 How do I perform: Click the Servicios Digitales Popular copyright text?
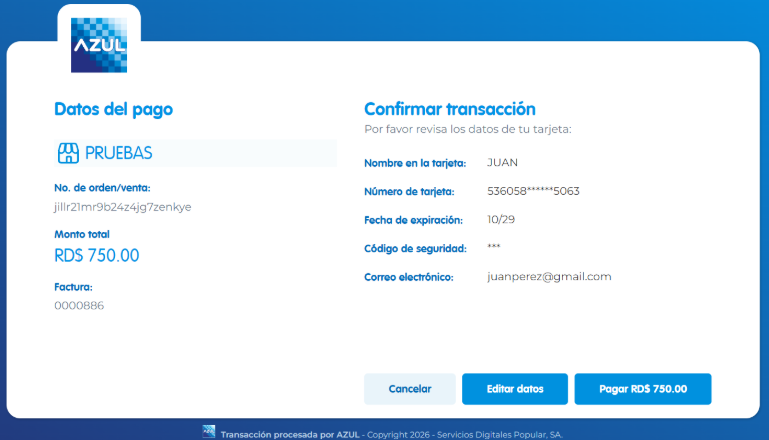(500, 435)
